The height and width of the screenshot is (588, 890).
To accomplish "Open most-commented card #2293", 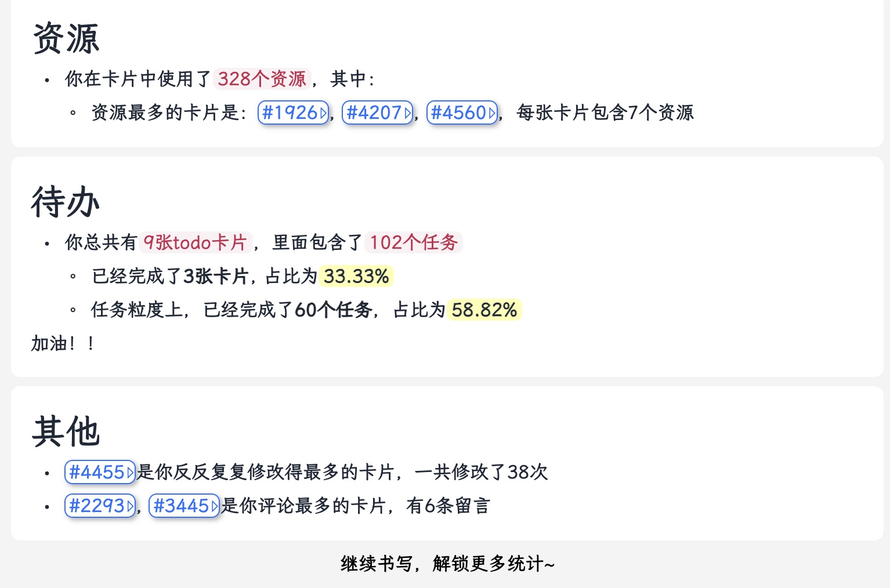I will click(96, 506).
